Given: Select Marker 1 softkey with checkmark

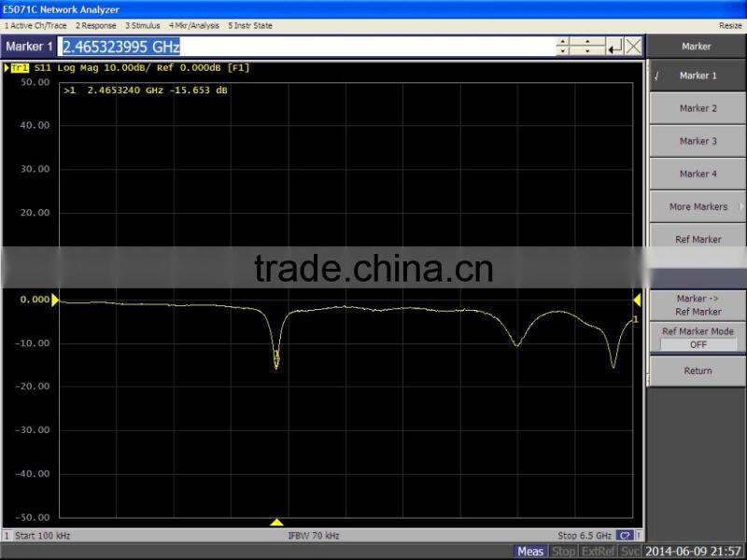Looking at the screenshot, I should point(697,76).
